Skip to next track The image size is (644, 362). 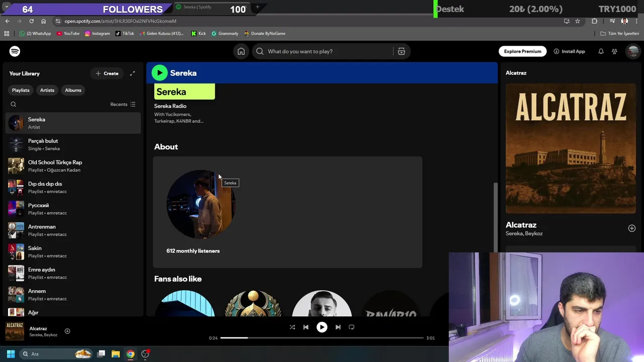tap(338, 327)
